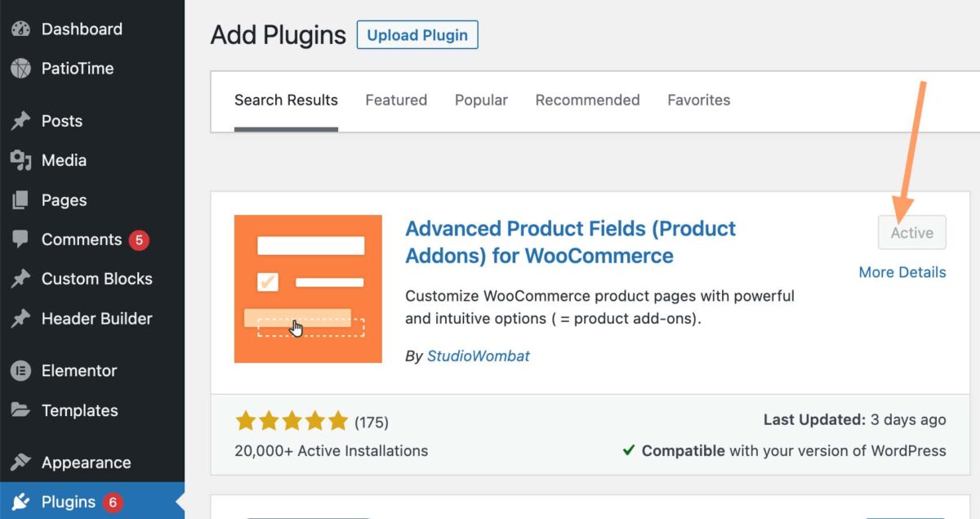980x519 pixels.
Task: Click the orange plugin thumbnail
Action: tap(308, 288)
